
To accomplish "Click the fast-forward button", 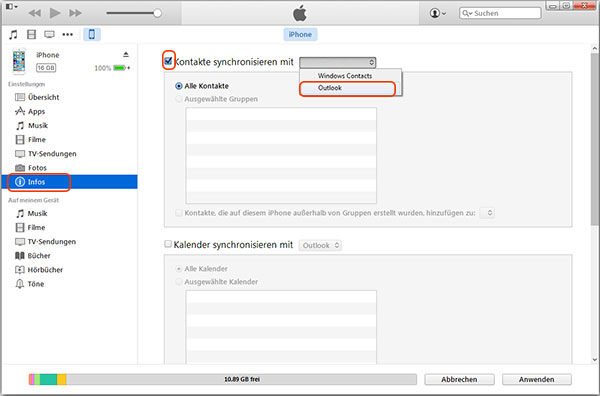I will tap(75, 13).
